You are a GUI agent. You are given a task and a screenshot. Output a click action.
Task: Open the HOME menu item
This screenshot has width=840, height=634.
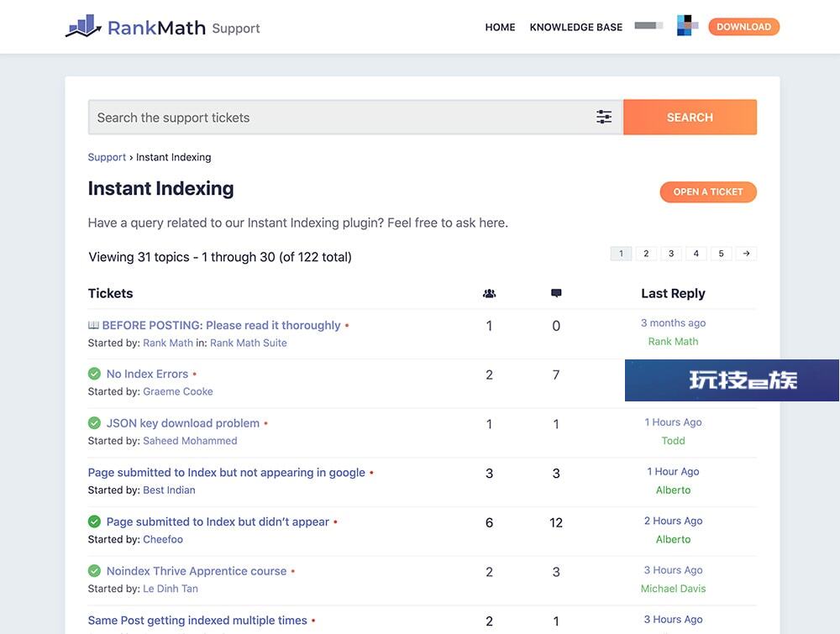tap(500, 27)
